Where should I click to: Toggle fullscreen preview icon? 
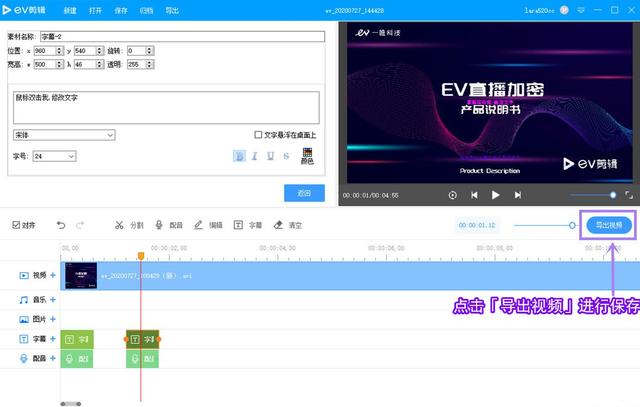(629, 195)
